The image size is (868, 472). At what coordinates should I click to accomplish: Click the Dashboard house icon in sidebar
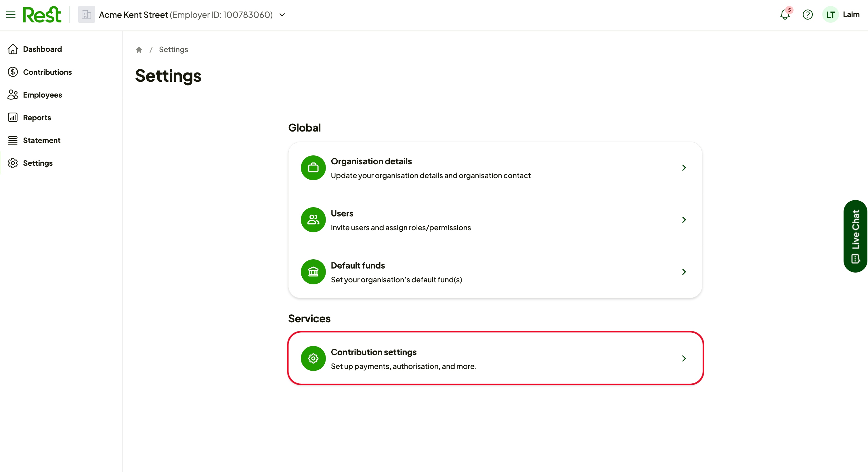pyautogui.click(x=13, y=49)
